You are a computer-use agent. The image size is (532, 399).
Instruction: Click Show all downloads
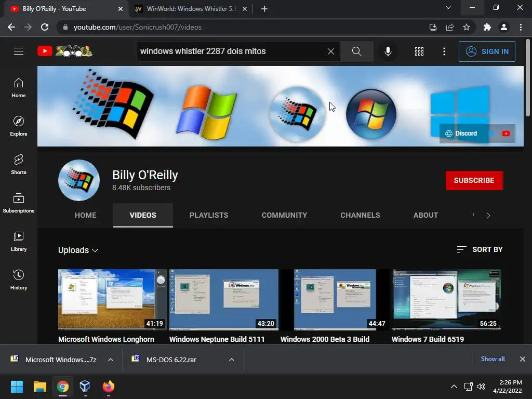[493, 359]
